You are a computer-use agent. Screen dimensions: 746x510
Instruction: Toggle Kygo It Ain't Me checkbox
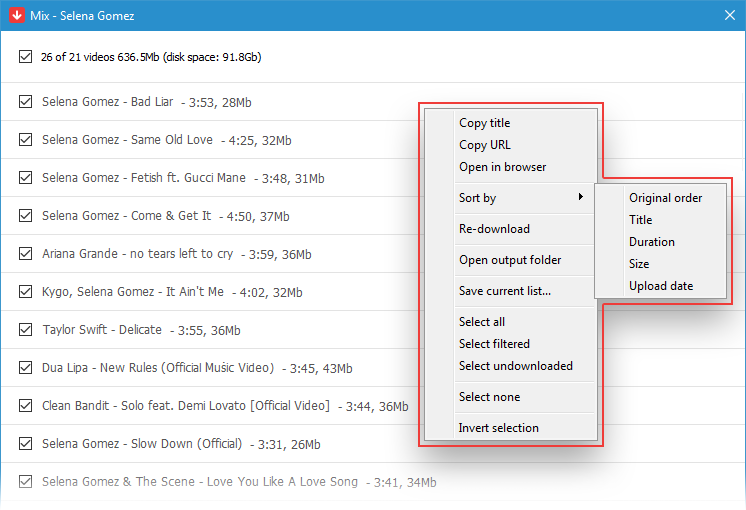coord(25,291)
